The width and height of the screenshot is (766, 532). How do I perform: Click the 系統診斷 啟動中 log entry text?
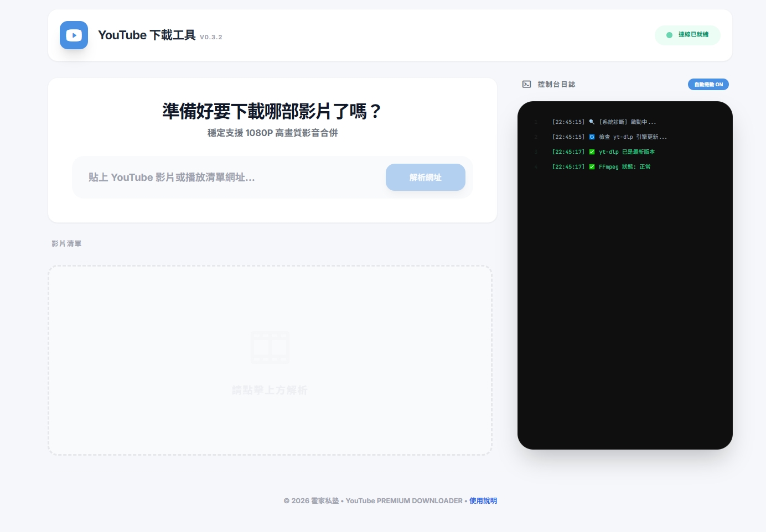coord(628,122)
